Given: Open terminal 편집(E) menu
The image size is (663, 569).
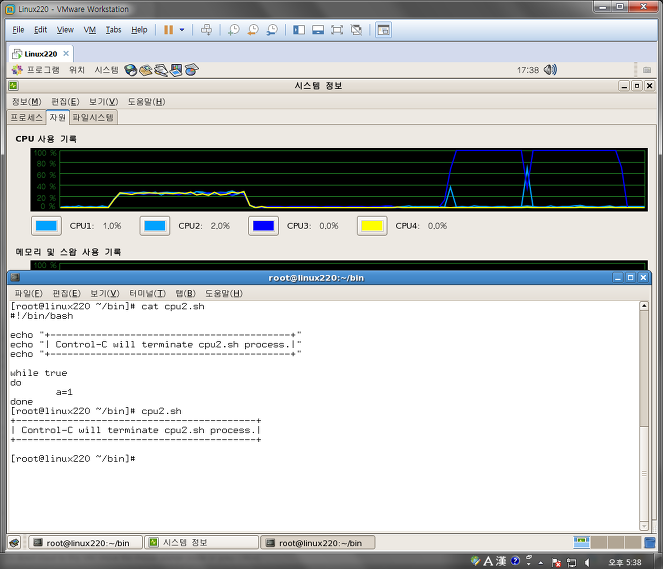Looking at the screenshot, I should (66, 293).
